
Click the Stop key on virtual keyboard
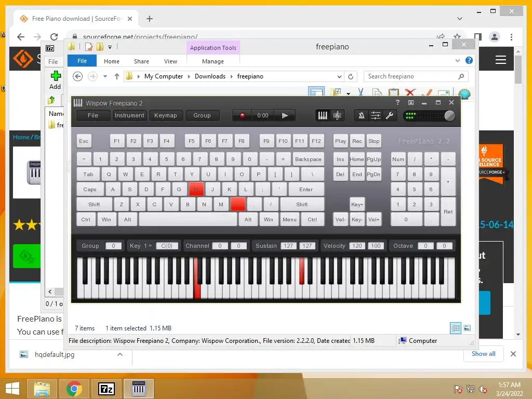coord(374,141)
